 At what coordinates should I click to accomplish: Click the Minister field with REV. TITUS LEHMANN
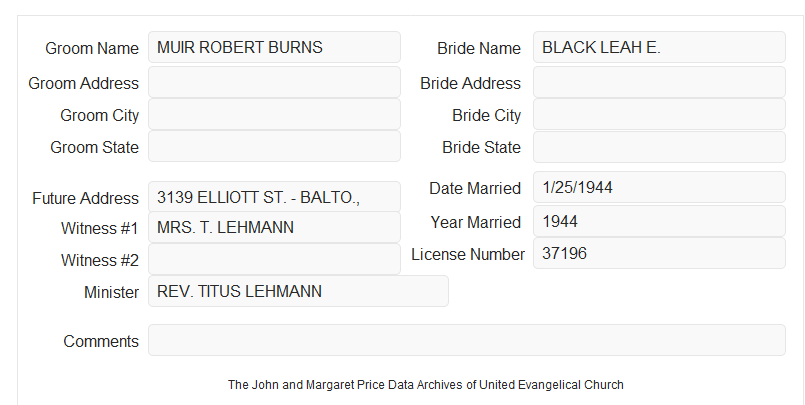pos(298,291)
